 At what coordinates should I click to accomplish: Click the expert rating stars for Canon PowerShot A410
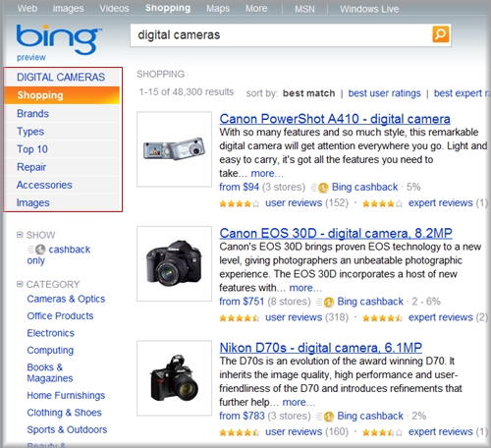point(382,203)
